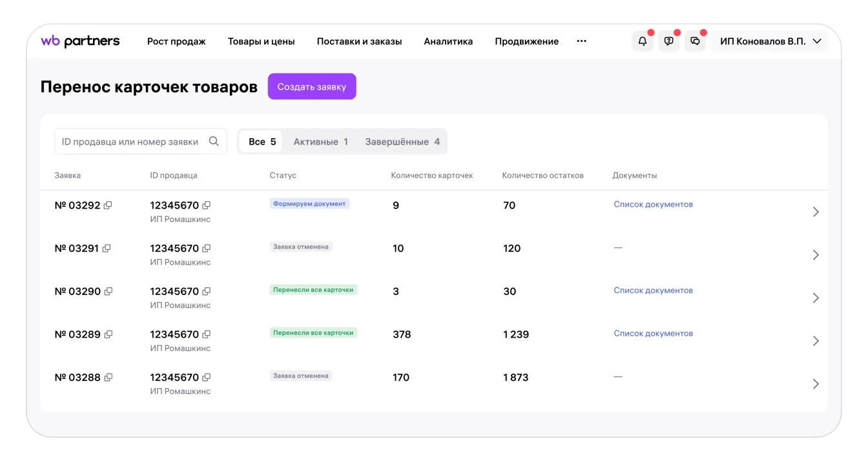
Task: Click Статус column header
Action: (x=283, y=176)
